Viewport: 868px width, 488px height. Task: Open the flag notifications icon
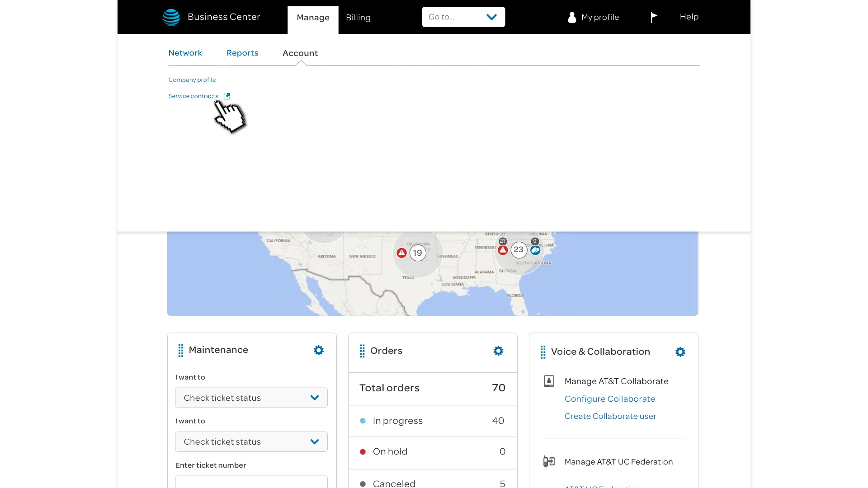tap(654, 17)
